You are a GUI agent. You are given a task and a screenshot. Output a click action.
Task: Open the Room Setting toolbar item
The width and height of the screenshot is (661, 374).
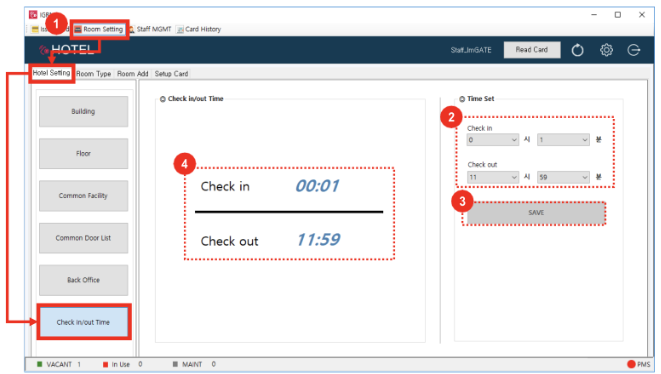pos(99,29)
